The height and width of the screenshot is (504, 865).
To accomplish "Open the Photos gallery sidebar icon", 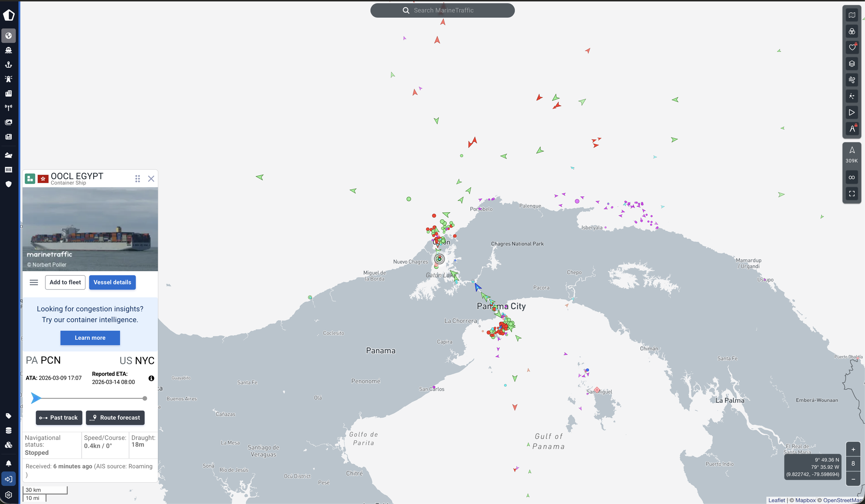I will (x=8, y=122).
